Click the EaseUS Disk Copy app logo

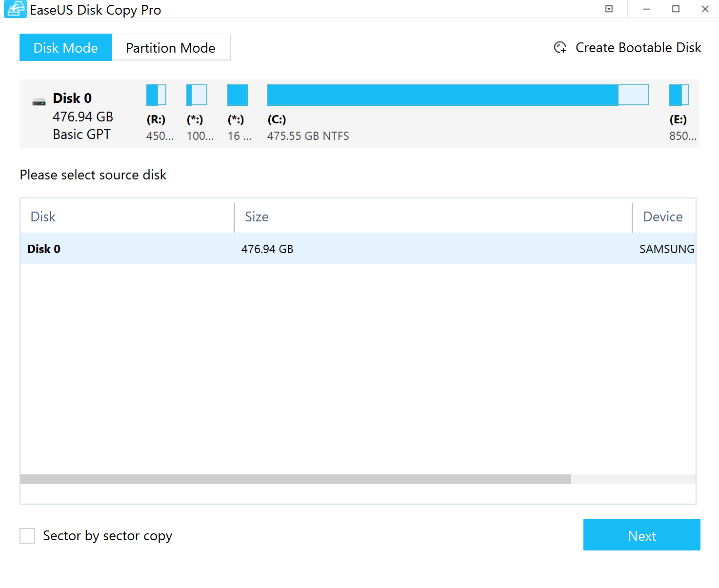(15, 9)
